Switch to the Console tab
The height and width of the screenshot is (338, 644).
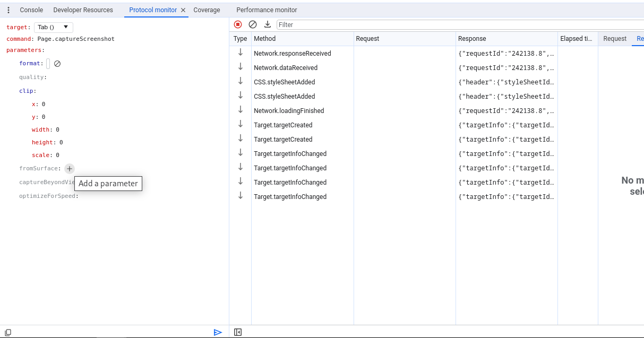[x=31, y=10]
